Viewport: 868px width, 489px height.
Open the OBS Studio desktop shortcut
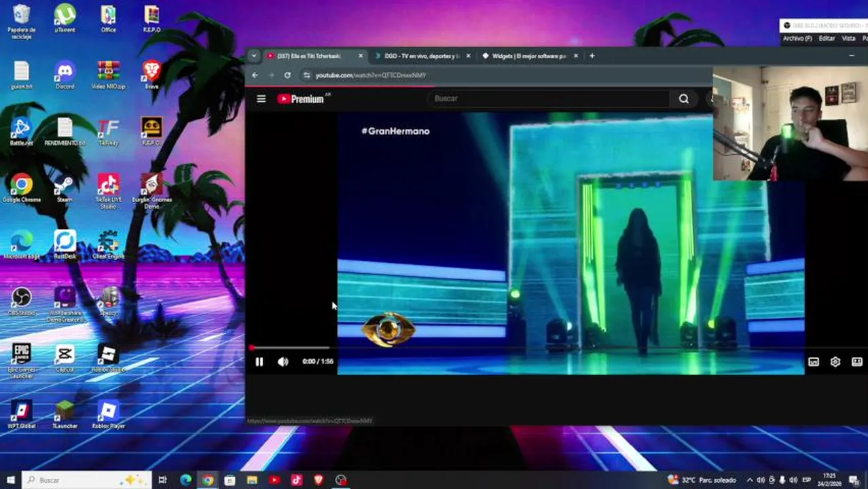point(22,302)
